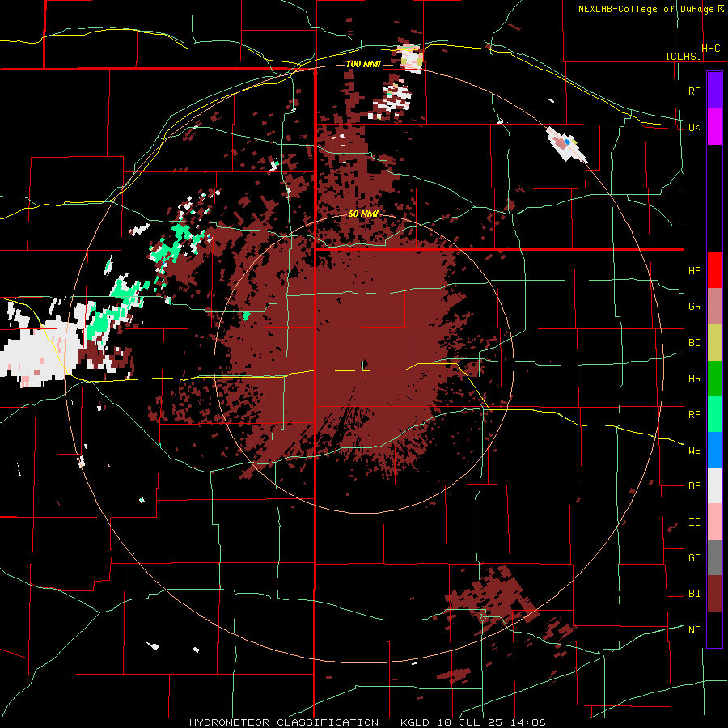
Task: Click the NEXLAB-College of DuPage text
Action: coord(647,9)
